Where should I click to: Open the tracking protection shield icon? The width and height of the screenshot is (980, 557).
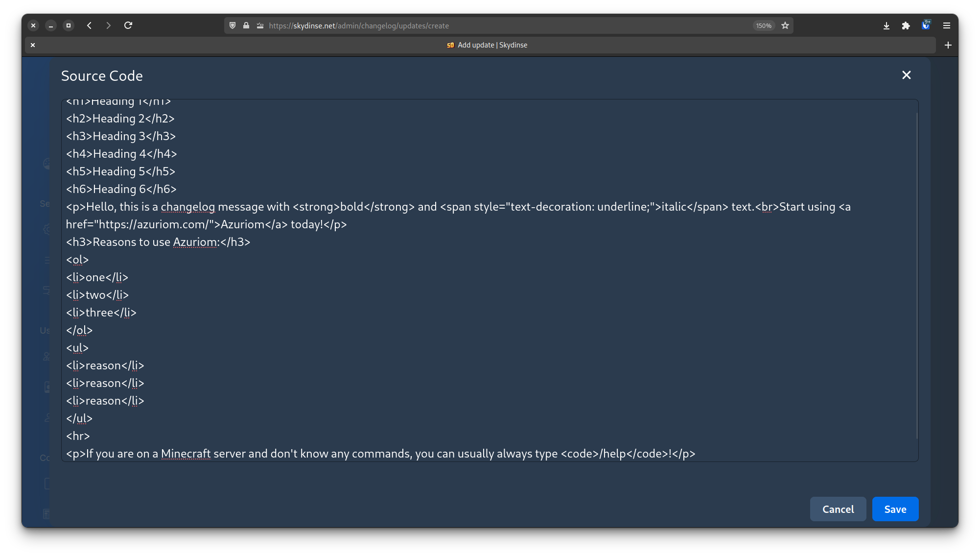coord(233,25)
